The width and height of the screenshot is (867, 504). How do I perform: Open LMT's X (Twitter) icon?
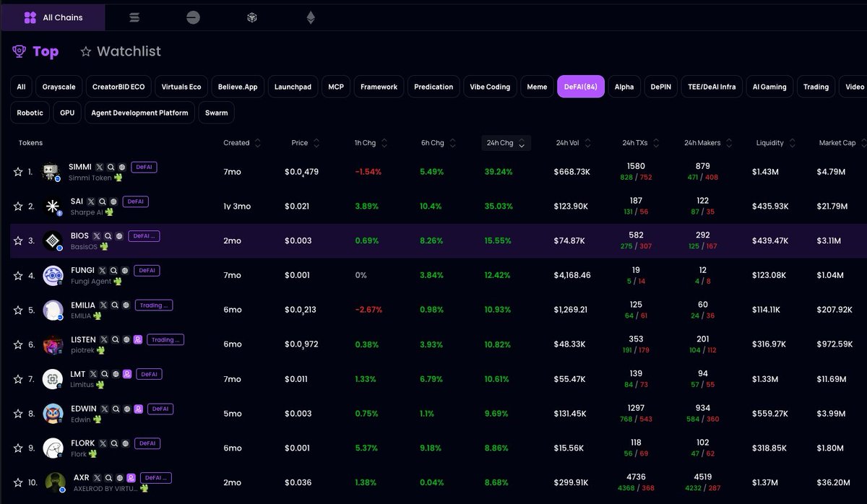pyautogui.click(x=93, y=374)
